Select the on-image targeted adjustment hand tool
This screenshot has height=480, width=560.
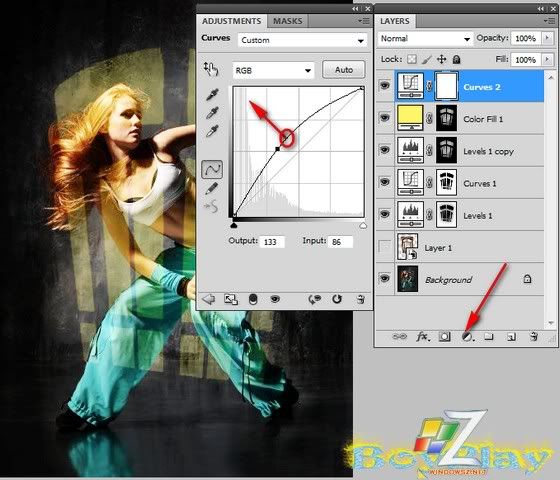click(211, 69)
